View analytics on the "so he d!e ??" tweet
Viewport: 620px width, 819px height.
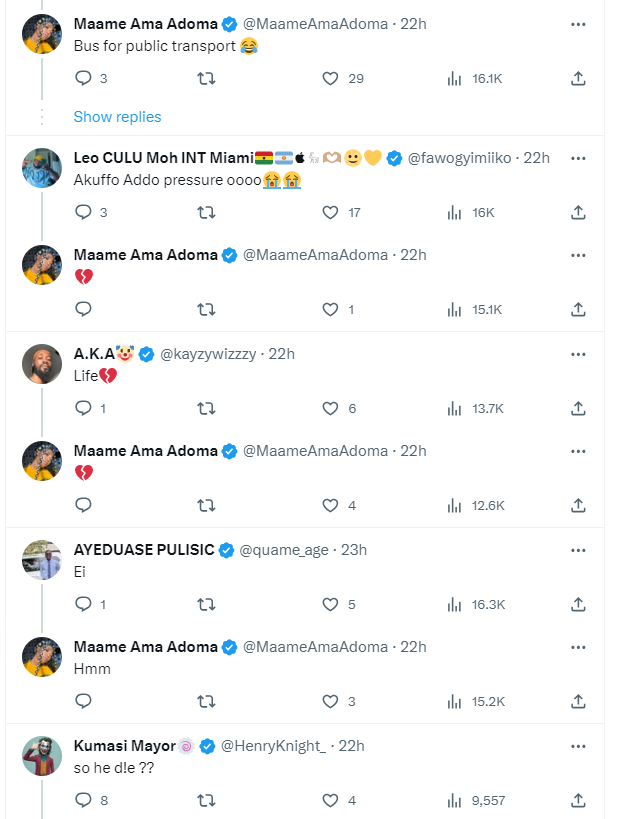point(454,800)
